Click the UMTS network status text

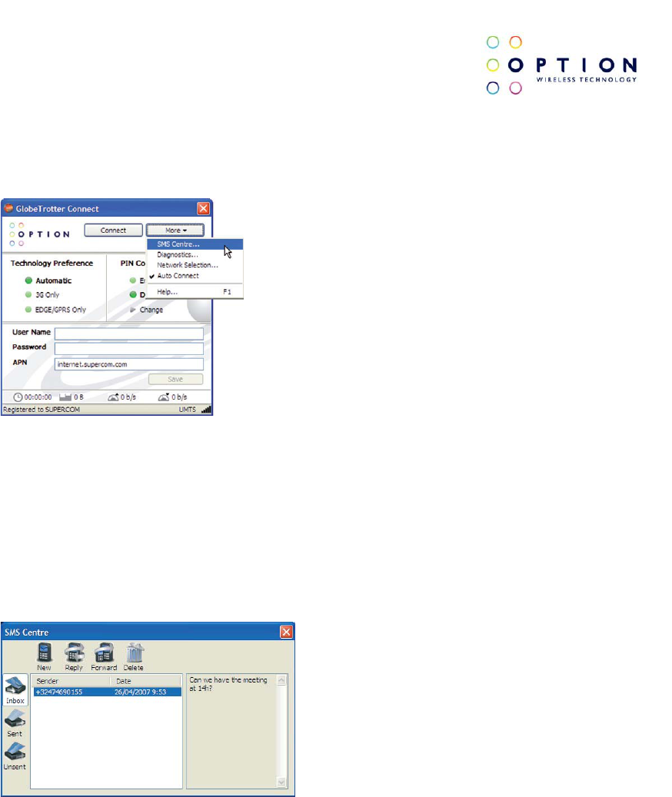click(188, 410)
